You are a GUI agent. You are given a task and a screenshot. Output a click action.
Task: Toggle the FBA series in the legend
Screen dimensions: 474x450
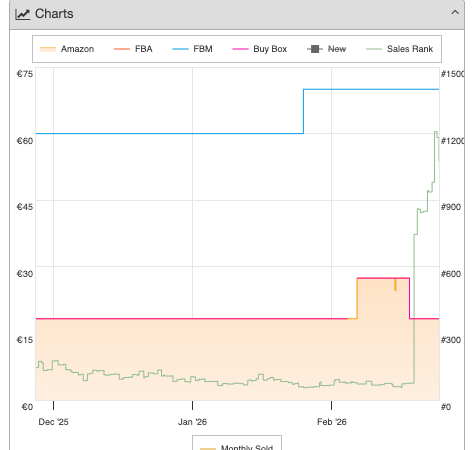click(x=133, y=49)
